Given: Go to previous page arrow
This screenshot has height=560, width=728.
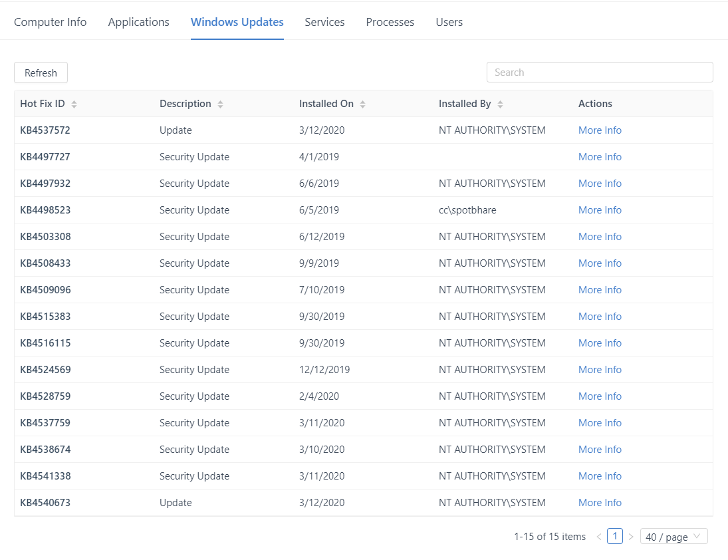Looking at the screenshot, I should point(599,537).
